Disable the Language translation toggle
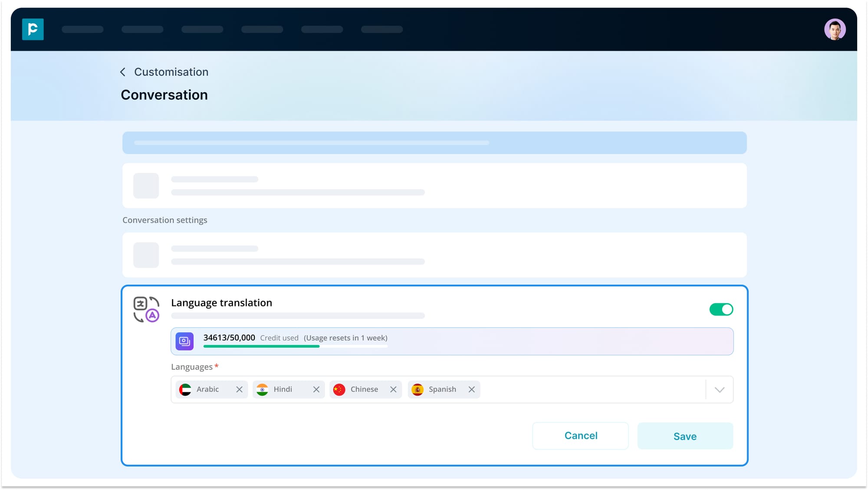Image resolution: width=868 pixels, height=490 pixels. tap(721, 309)
